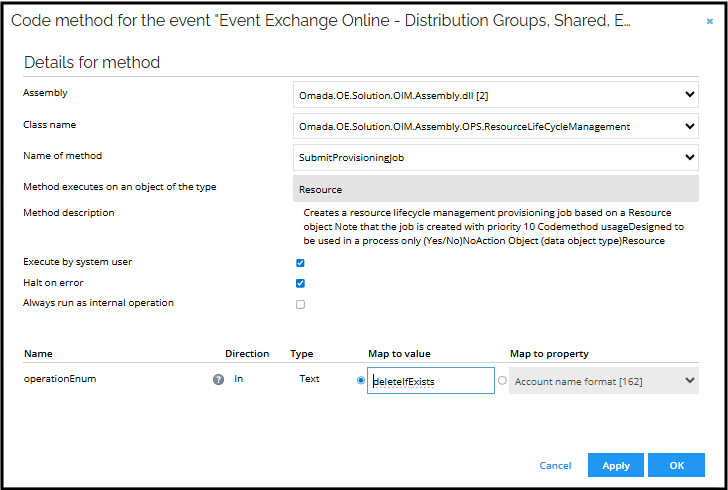Click the Details for method heading
The image size is (728, 490).
click(x=92, y=62)
